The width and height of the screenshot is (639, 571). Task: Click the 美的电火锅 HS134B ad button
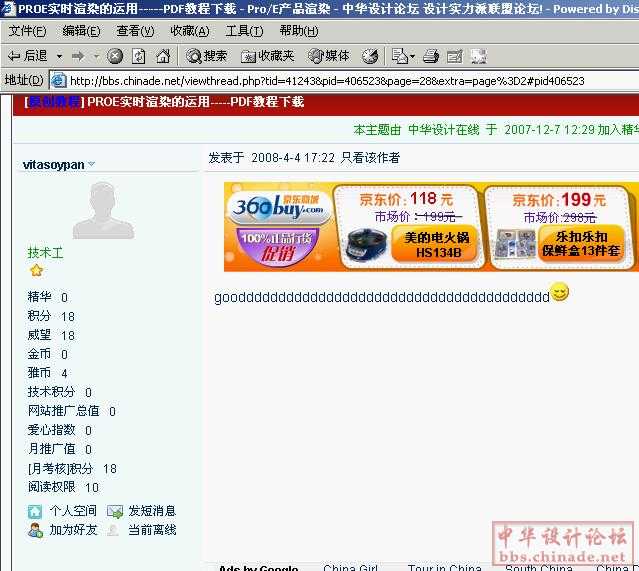[x=434, y=245]
